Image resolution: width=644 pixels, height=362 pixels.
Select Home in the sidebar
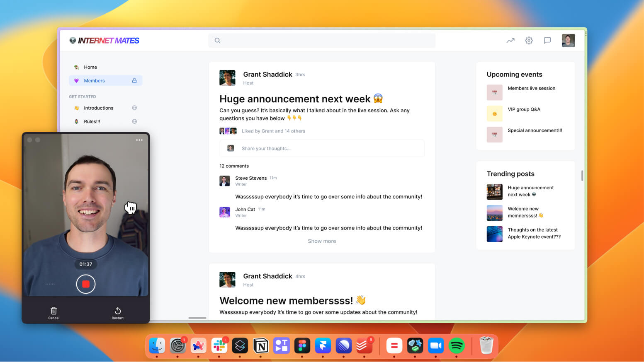click(90, 67)
